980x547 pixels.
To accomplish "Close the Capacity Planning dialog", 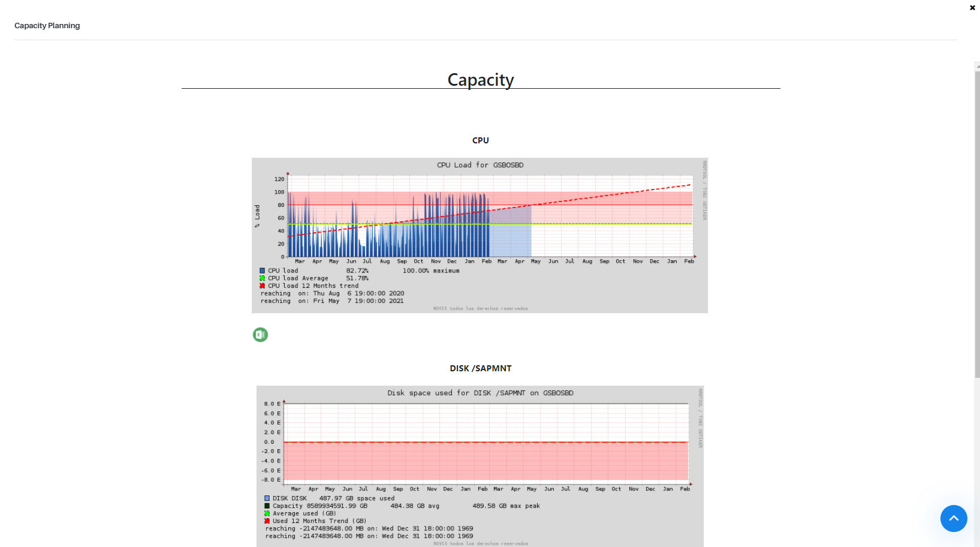I will pyautogui.click(x=972, y=8).
